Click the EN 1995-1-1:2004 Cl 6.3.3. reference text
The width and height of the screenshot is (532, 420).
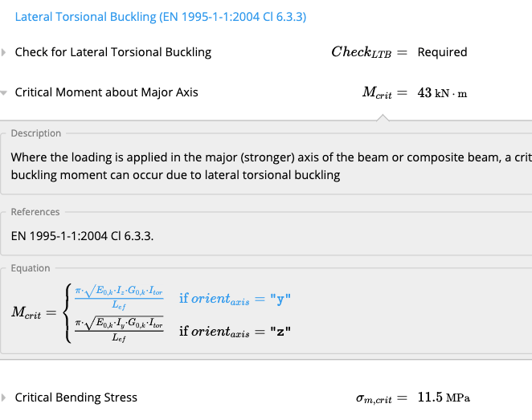[82, 236]
